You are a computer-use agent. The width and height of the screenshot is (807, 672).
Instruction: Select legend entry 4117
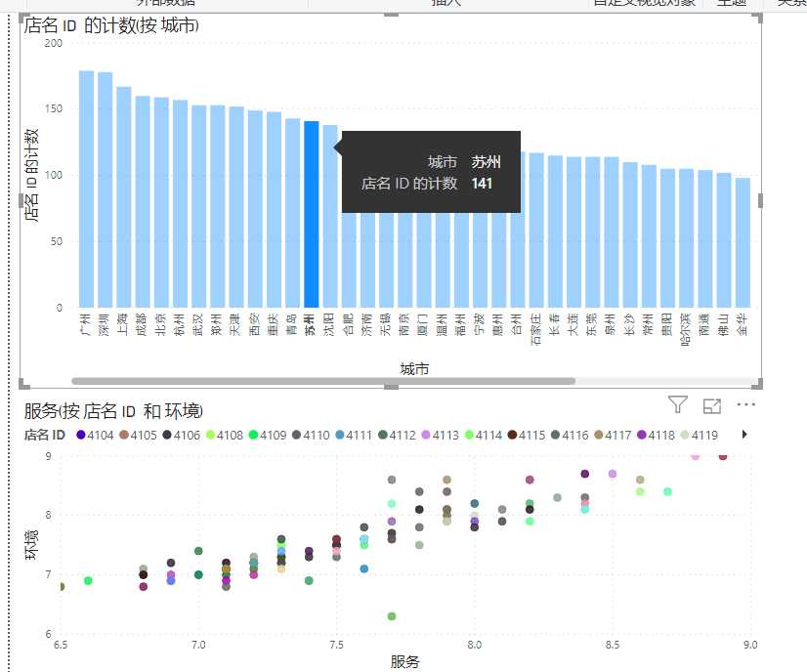coord(613,435)
